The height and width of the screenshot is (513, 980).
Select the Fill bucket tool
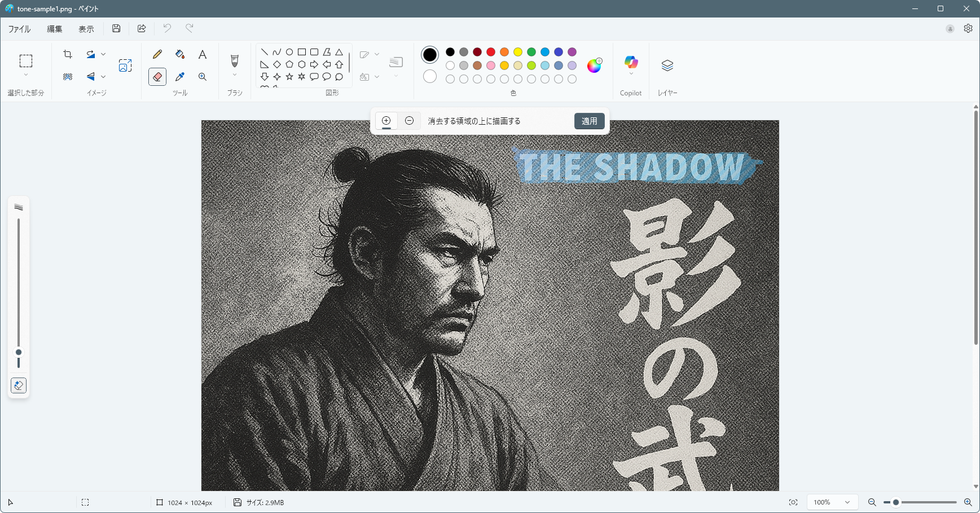click(x=180, y=54)
